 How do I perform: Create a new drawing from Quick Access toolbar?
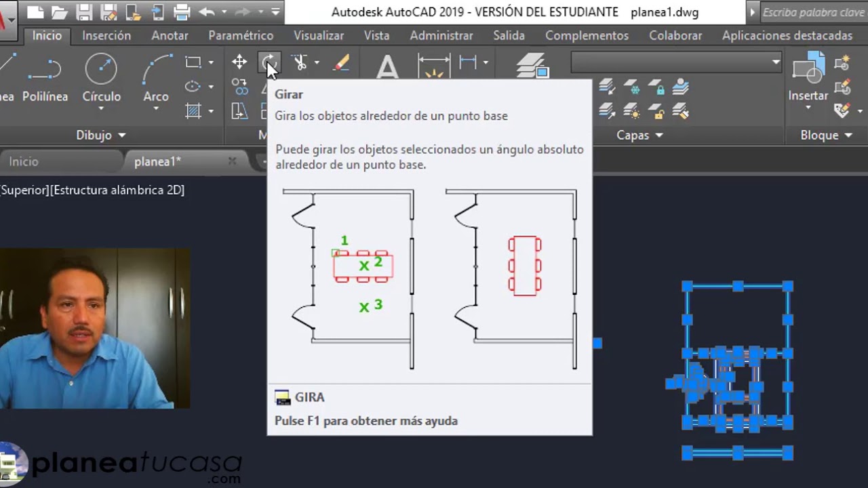35,12
